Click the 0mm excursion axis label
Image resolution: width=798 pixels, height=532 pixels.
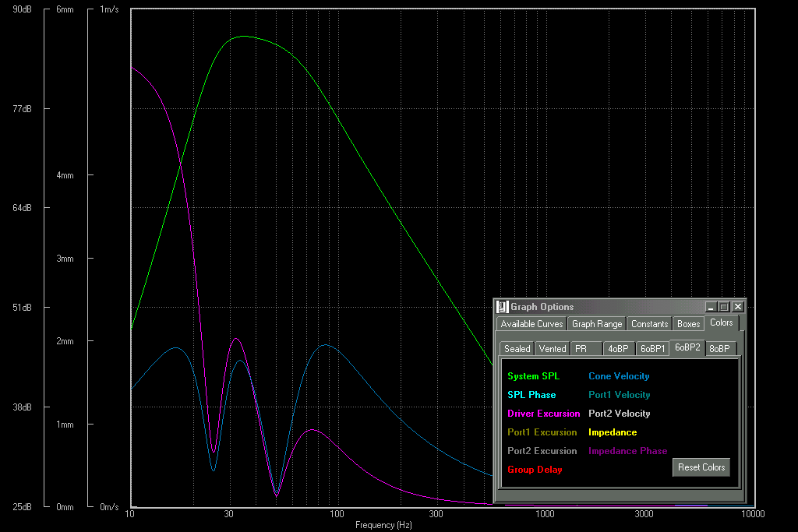(x=65, y=507)
